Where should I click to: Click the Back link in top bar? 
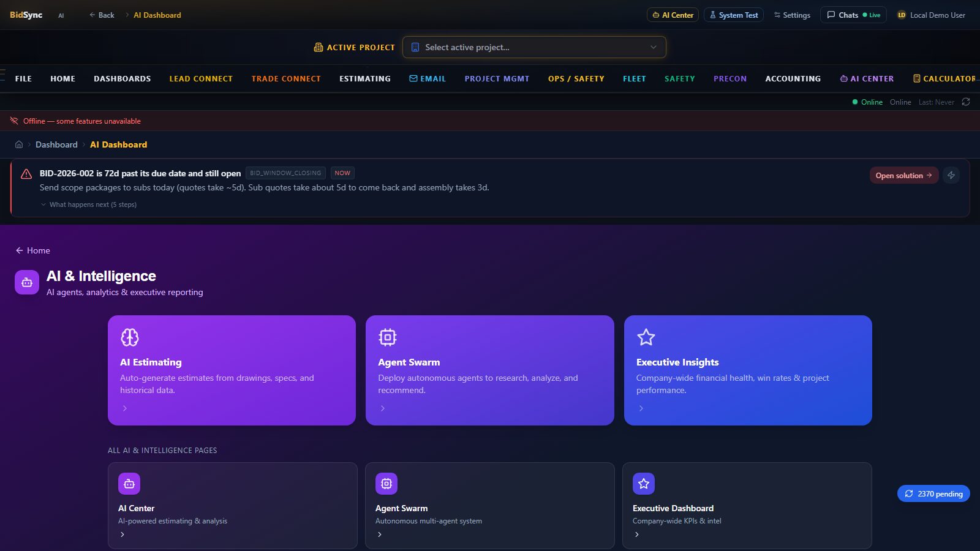pos(102,15)
